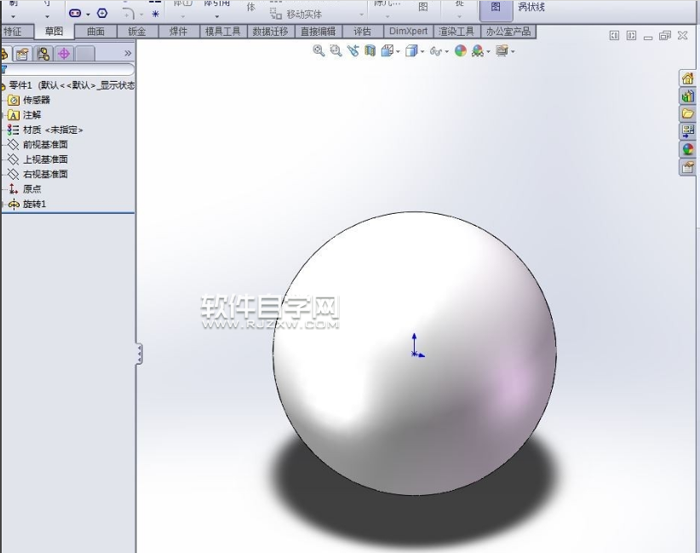Switch to the 焊件 ribbon tab
Image resolution: width=700 pixels, height=553 pixels.
179,32
